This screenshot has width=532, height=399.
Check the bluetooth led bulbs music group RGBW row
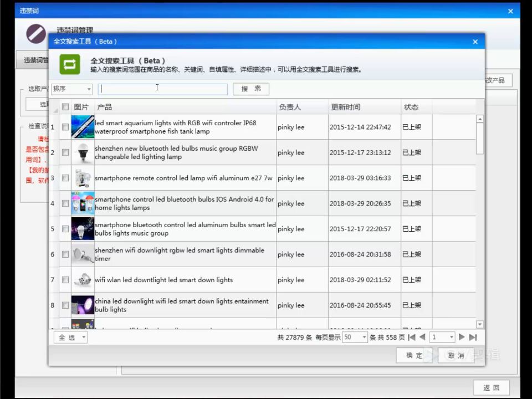(x=65, y=152)
